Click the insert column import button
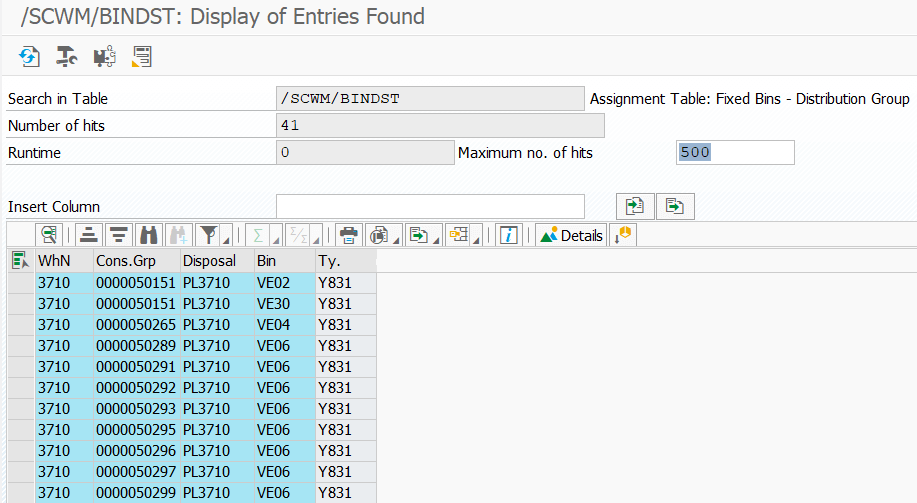This screenshot has width=917, height=503. click(635, 206)
